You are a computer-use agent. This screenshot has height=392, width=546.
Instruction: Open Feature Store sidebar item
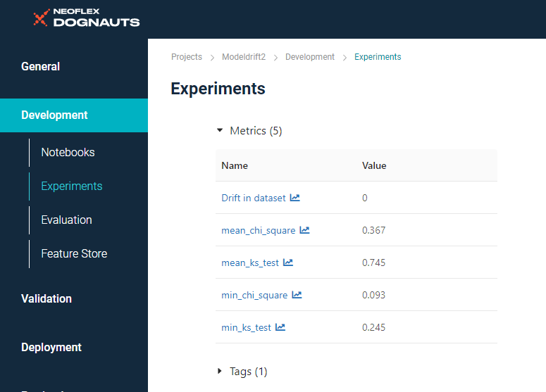[x=74, y=253]
